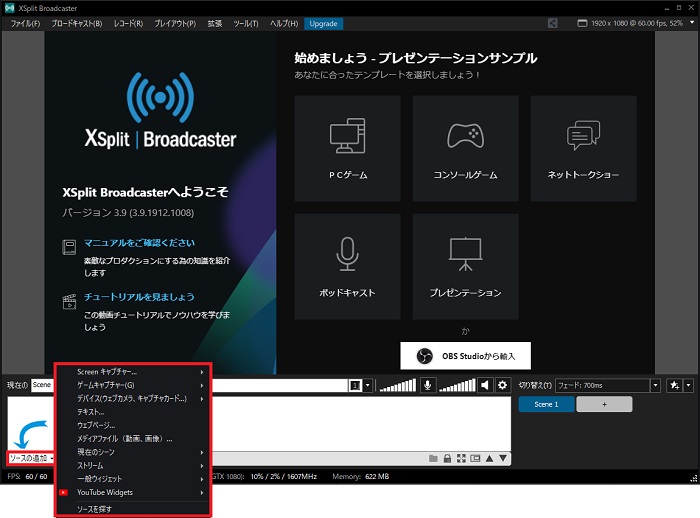
Task: Open the ブロードキャスト(B) menu
Action: pyautogui.click(x=77, y=24)
